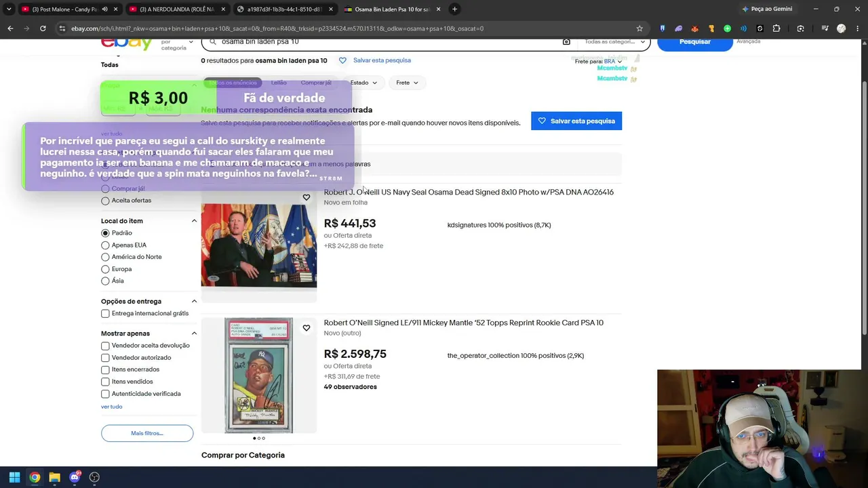Select the Osama Bin Laden Psa 10 tab

392,9
